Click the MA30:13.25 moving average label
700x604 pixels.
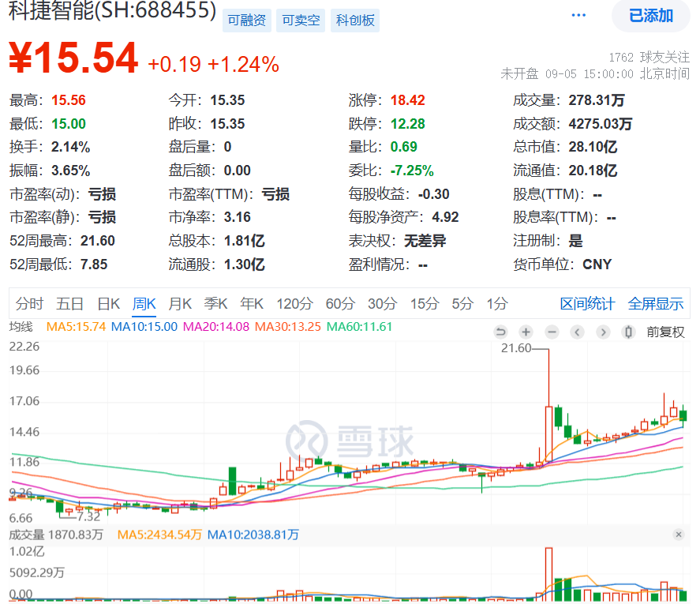[x=288, y=327]
